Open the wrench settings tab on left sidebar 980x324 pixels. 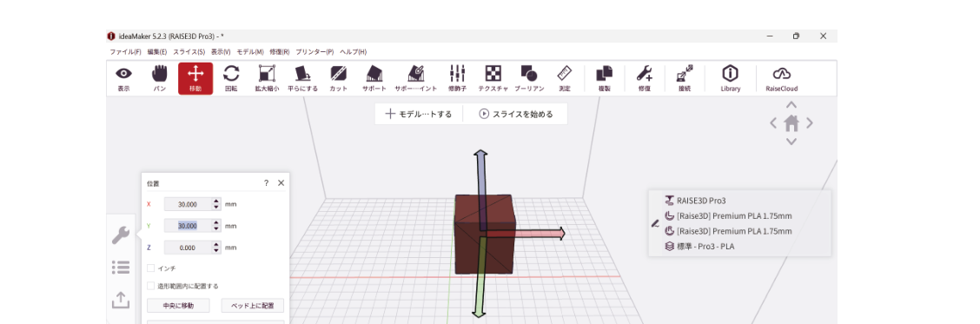click(x=120, y=235)
